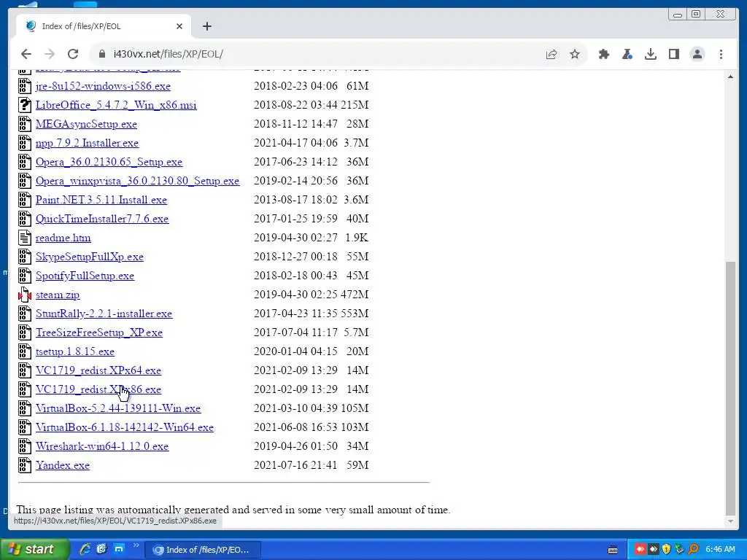Viewport: 747px width, 560px height.
Task: Click the QuickTimeInstaller7.7.6.exe link
Action: [x=102, y=219]
